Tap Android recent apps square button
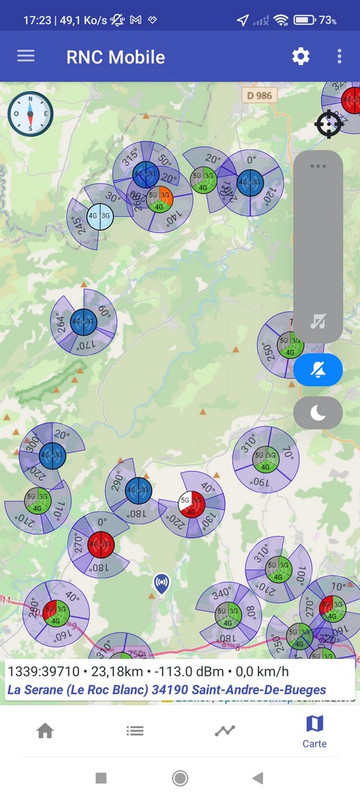360x800 pixels. tap(101, 778)
